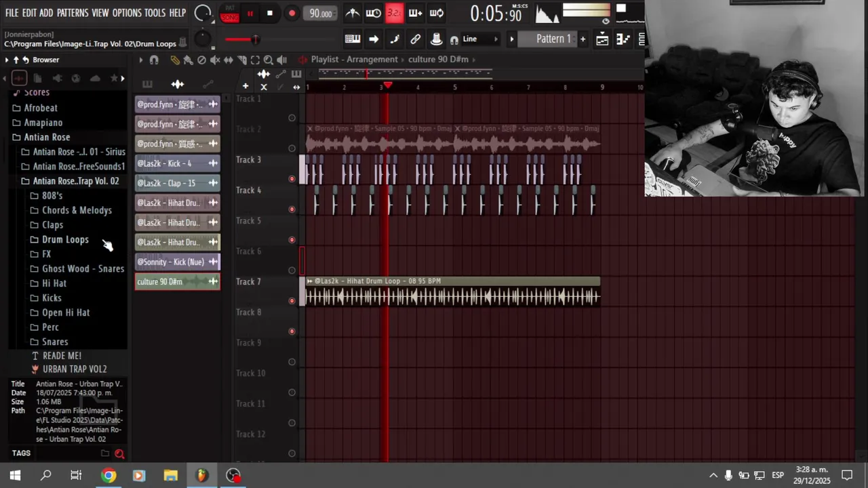Toggle the highlighted 3.2.1 countdown button

pos(394,13)
